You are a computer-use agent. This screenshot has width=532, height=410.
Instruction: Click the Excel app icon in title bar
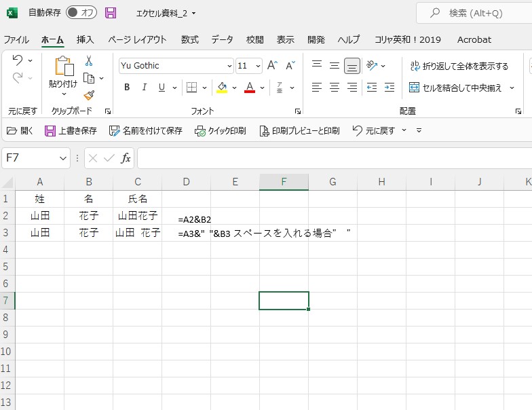click(x=12, y=13)
